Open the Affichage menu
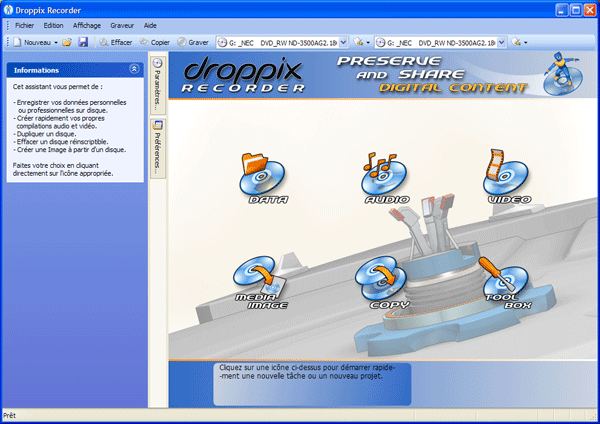 [87, 26]
